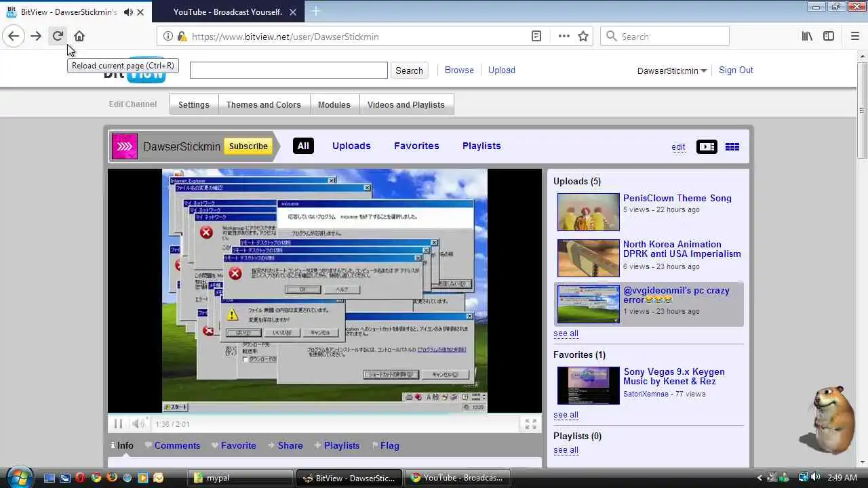Switch to YouTube taskbar window
Screen dimensions: 868x488
tap(458, 478)
